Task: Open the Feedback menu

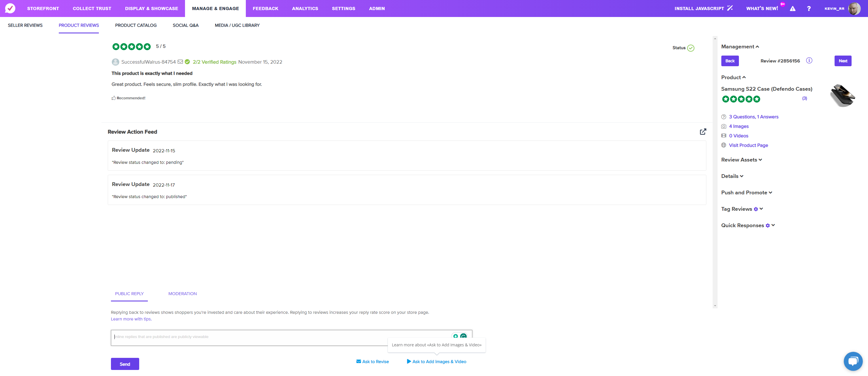Action: point(265,8)
